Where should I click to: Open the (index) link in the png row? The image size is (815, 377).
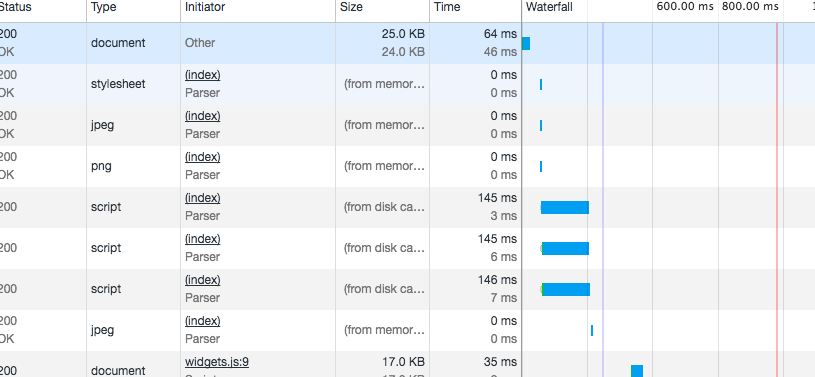(203, 157)
